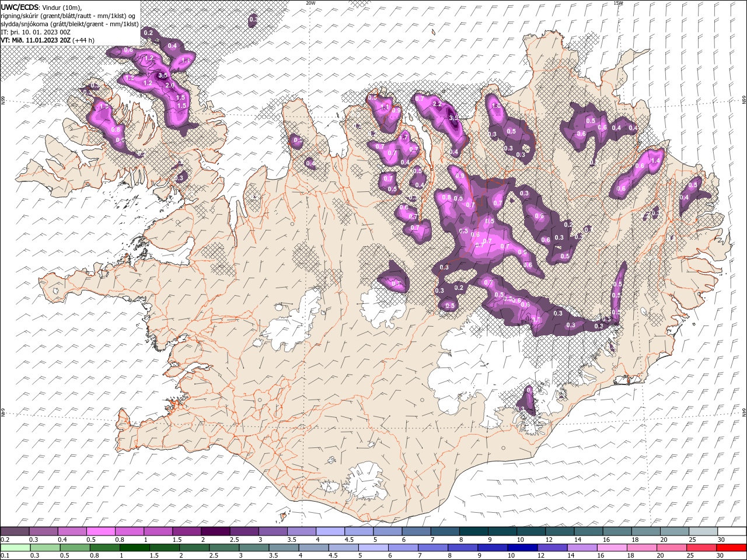Click the navy blue 10–12 rain legend swatch
This screenshot has height=560, width=747.
tap(522, 548)
